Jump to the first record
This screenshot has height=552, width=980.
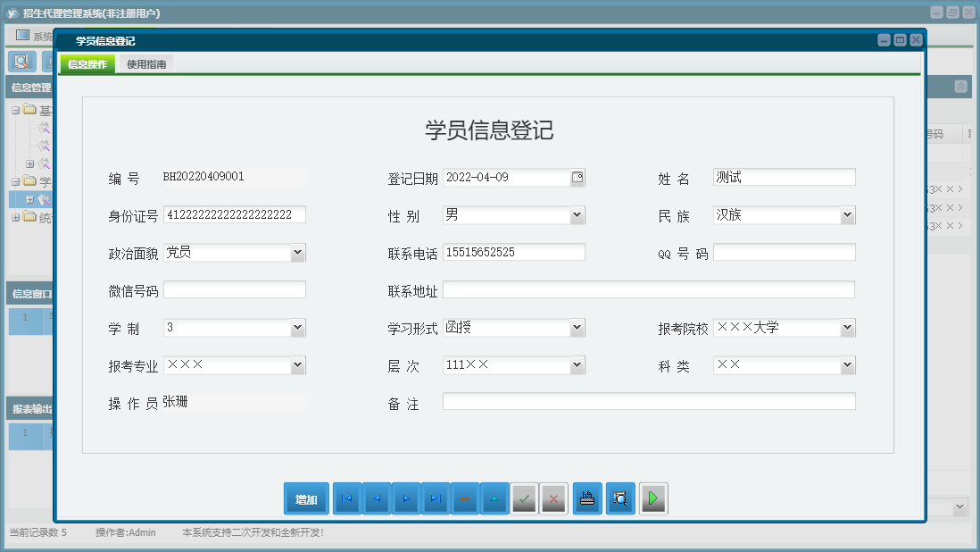pos(347,499)
